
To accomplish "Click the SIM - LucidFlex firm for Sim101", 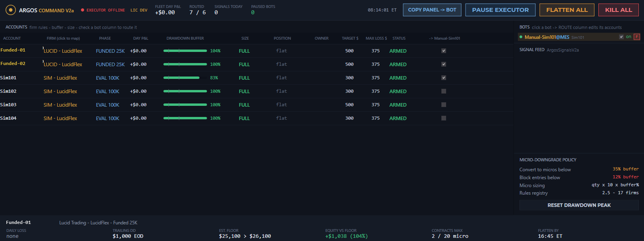I will 60,78.
